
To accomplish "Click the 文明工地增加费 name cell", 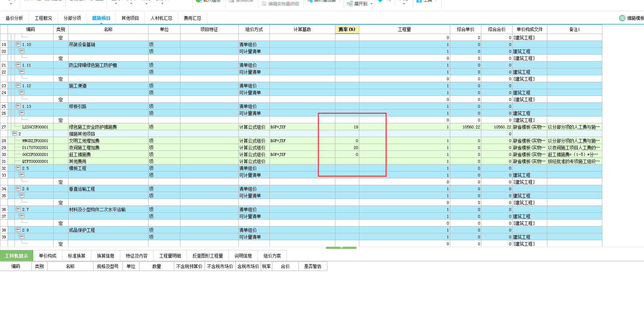I will pos(108,141).
